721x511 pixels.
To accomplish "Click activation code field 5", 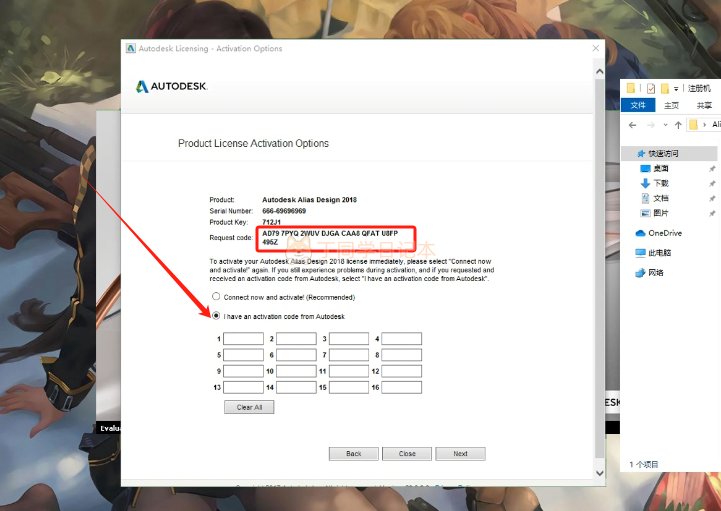I will point(243,355).
